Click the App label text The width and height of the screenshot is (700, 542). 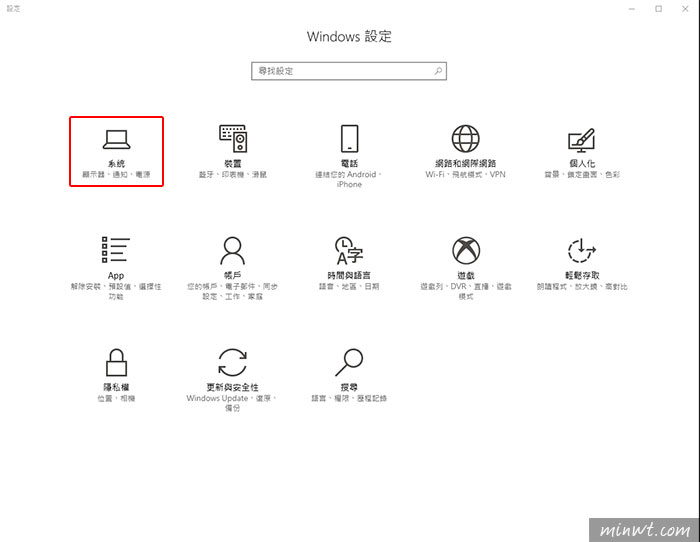pos(116,275)
